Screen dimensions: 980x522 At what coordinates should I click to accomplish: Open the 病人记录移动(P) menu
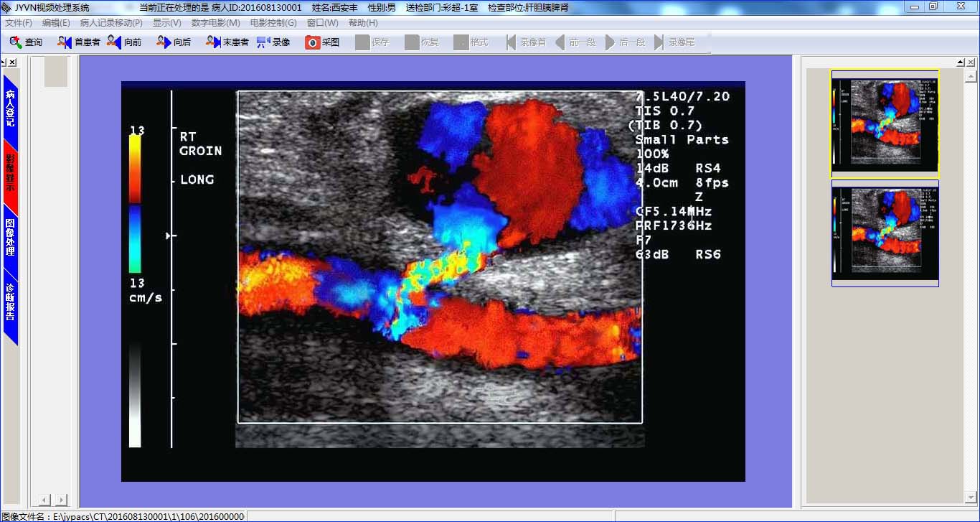click(x=111, y=23)
